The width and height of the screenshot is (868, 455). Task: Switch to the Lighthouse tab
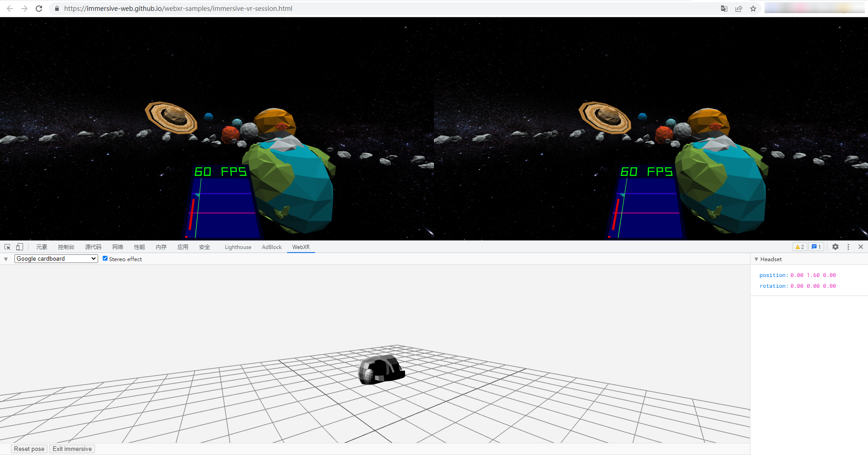pyautogui.click(x=238, y=247)
